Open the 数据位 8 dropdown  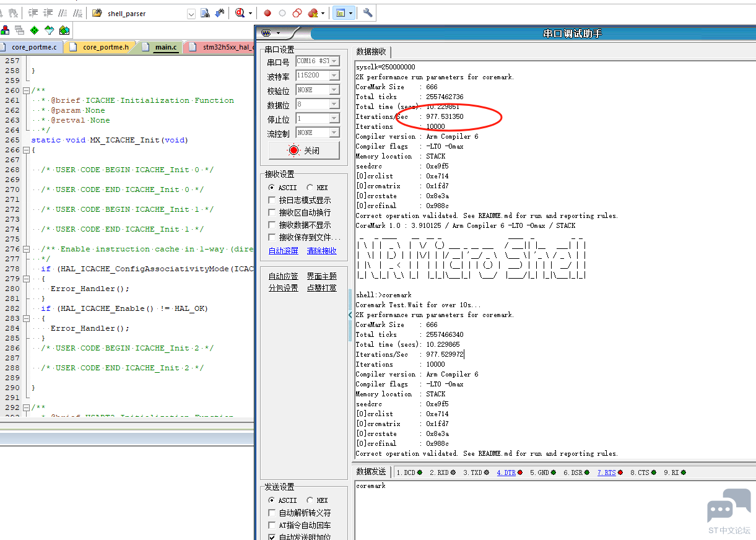[x=334, y=104]
